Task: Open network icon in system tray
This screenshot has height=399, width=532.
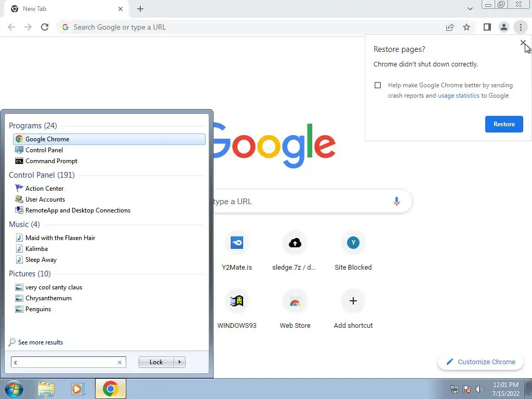Action: point(454,389)
